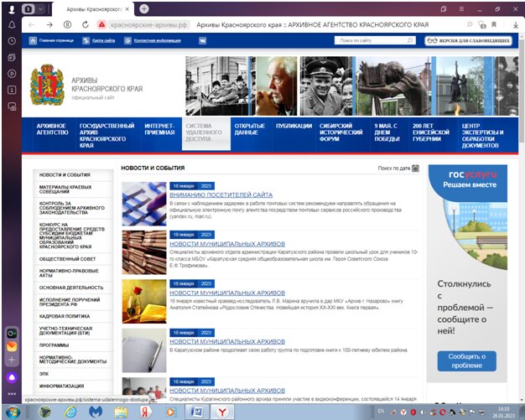Open Alice assistant purple icon in sidebar
Viewport: 525px width, 420px height.
[x=12, y=378]
